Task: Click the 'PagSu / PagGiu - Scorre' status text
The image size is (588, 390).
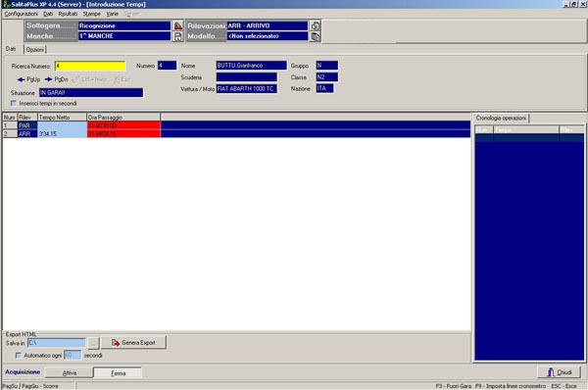Action: [x=30, y=386]
